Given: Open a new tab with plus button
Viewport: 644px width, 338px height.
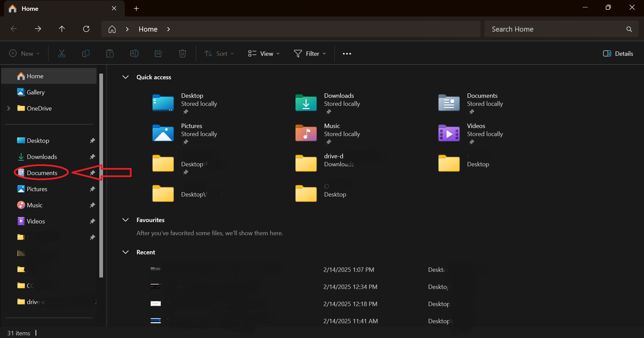Looking at the screenshot, I should (x=136, y=8).
